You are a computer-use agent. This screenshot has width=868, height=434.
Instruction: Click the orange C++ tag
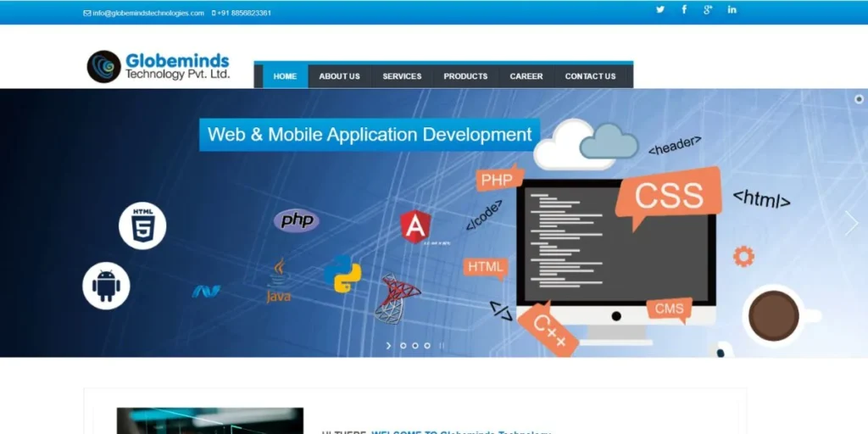548,329
